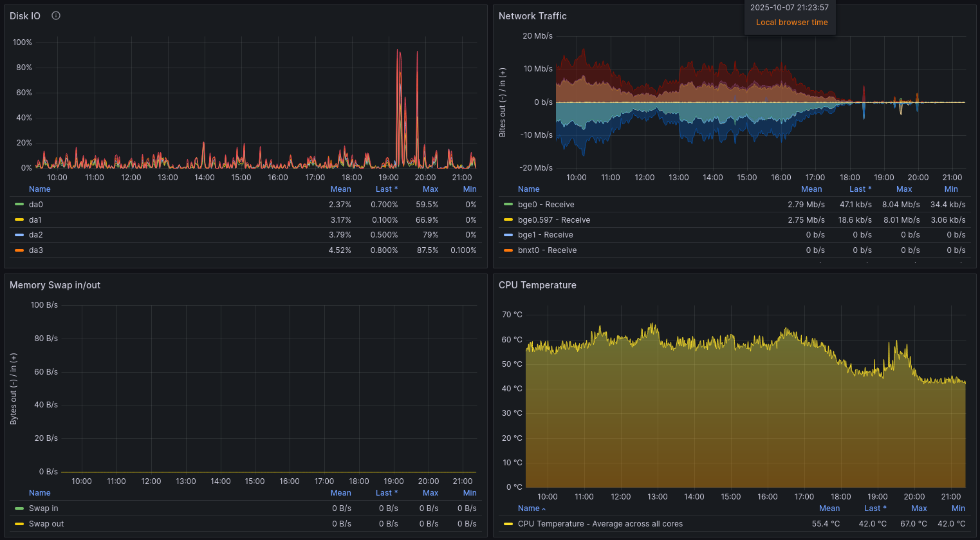The image size is (980, 540).
Task: Click the green marker beside Swap in
Action: tap(17, 508)
